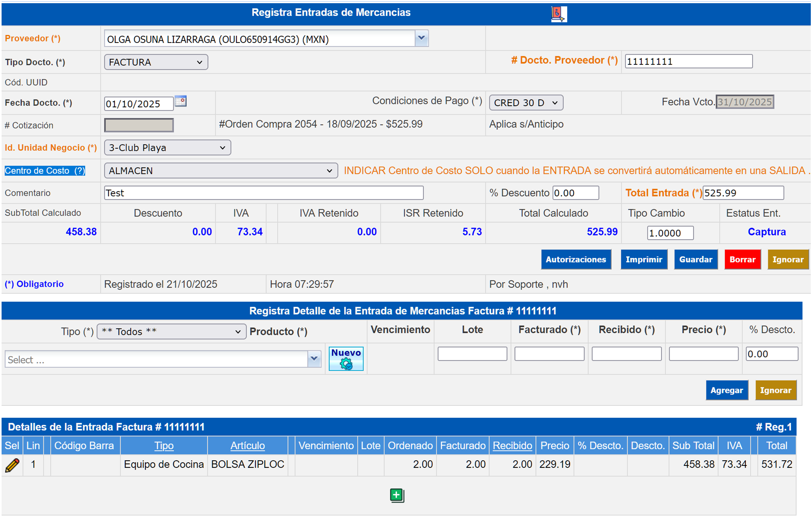Click the green plus icon below table

coord(397,495)
